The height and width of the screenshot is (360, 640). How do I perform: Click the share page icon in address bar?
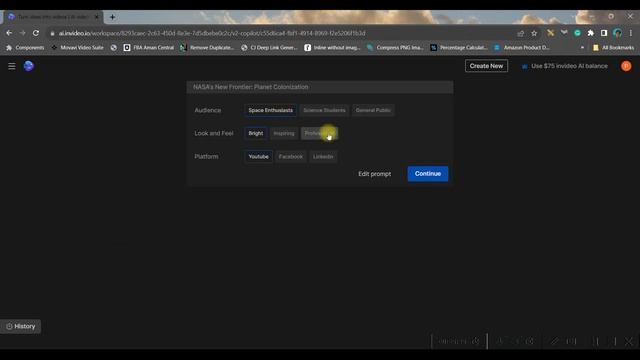[520, 33]
